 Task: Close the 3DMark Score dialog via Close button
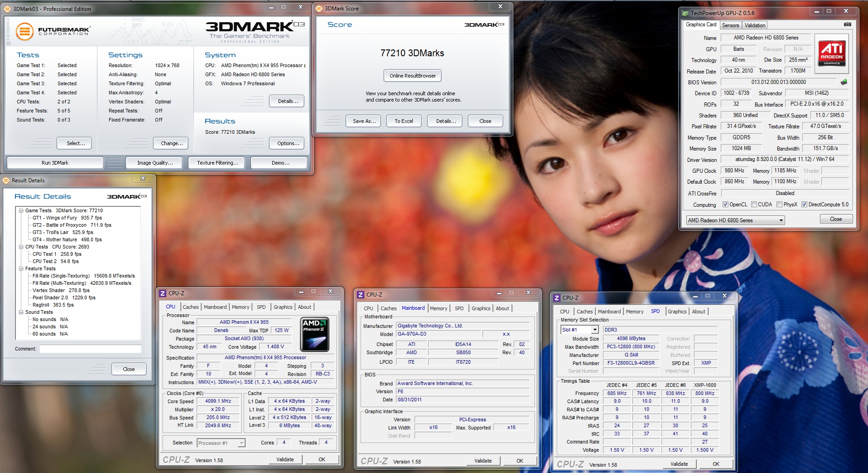coord(485,121)
